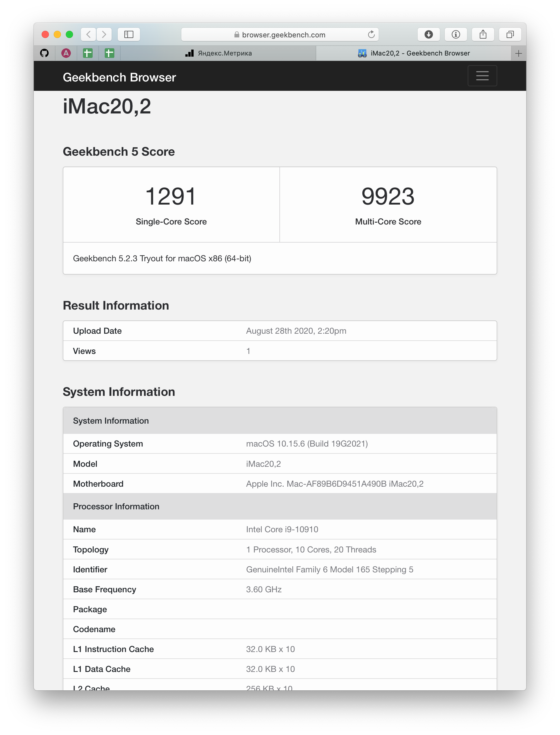Click the GenuineIntel Family 6 identifier

(329, 569)
